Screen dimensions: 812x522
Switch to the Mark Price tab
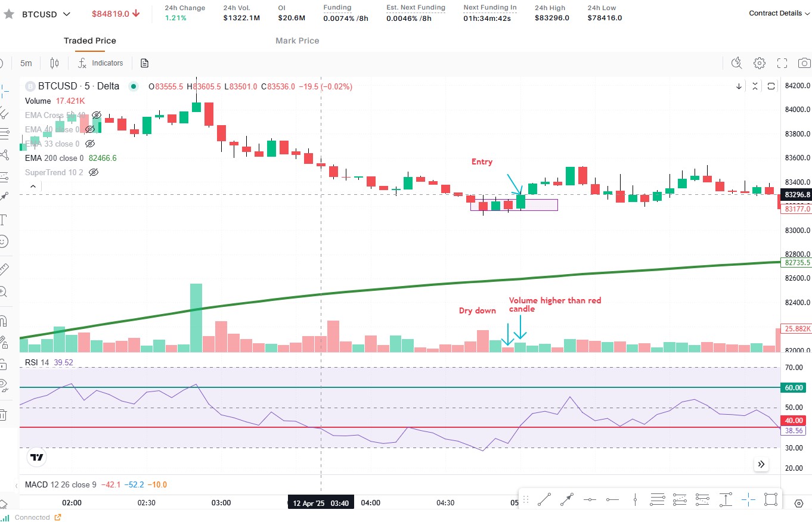297,41
